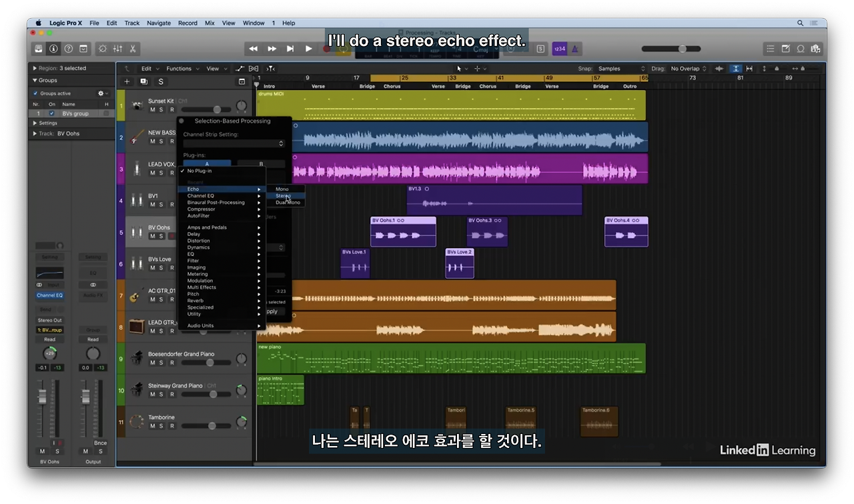The height and width of the screenshot is (504, 854).
Task: Record-enable the BV Oohs track
Action: point(171,236)
